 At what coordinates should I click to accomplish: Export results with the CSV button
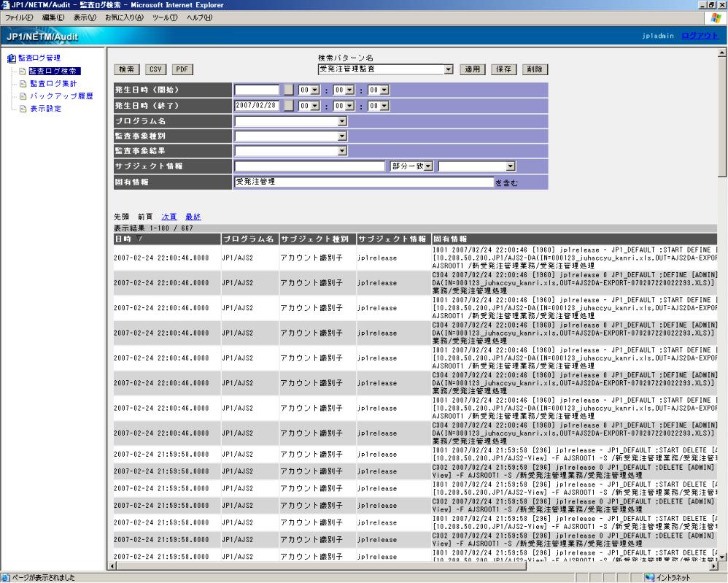point(155,69)
